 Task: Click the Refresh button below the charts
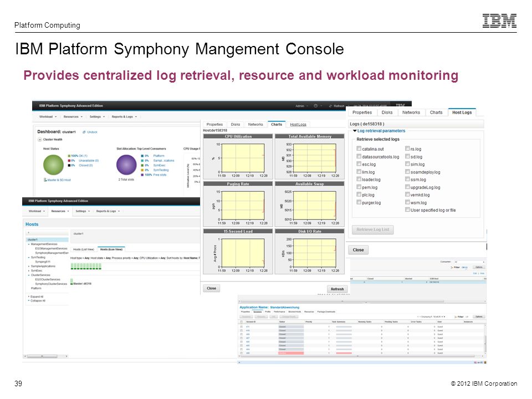point(337,289)
